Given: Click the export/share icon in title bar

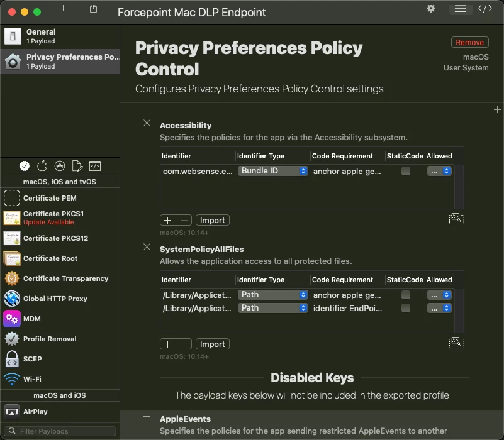Looking at the screenshot, I should pyautogui.click(x=93, y=9).
